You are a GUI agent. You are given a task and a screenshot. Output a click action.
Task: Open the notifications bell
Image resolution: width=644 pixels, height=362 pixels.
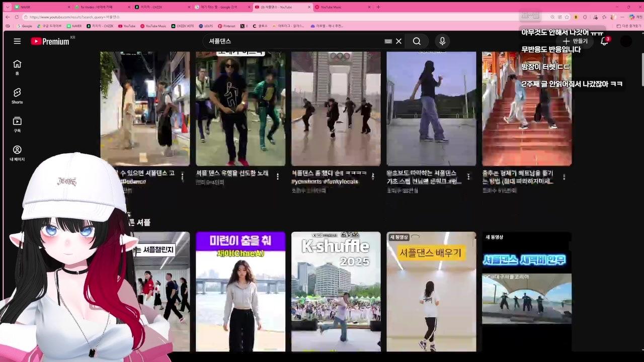604,41
